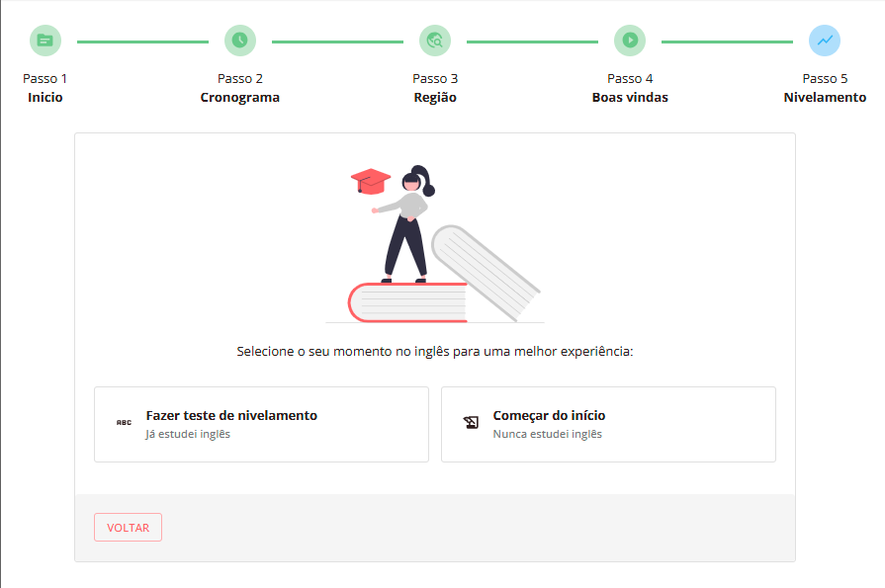
Task: Go to Passo 3 Região label
Action: (435, 88)
